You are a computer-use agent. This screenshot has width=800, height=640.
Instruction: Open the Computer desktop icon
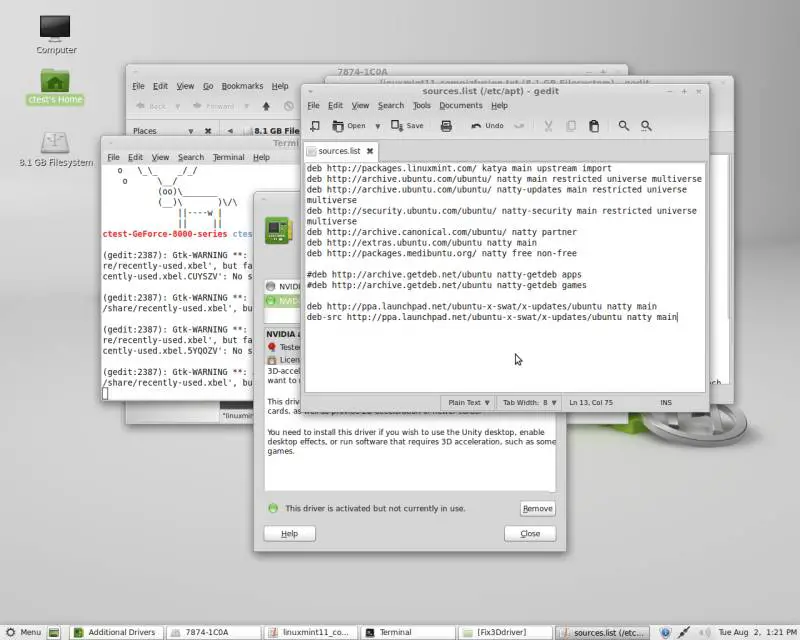(x=56, y=35)
